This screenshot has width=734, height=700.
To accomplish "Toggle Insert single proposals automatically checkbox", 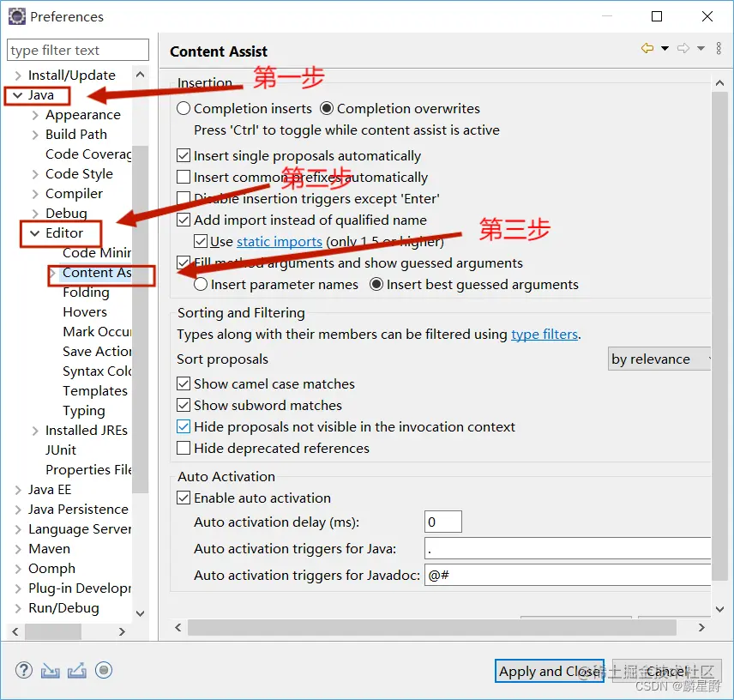I will pos(183,155).
